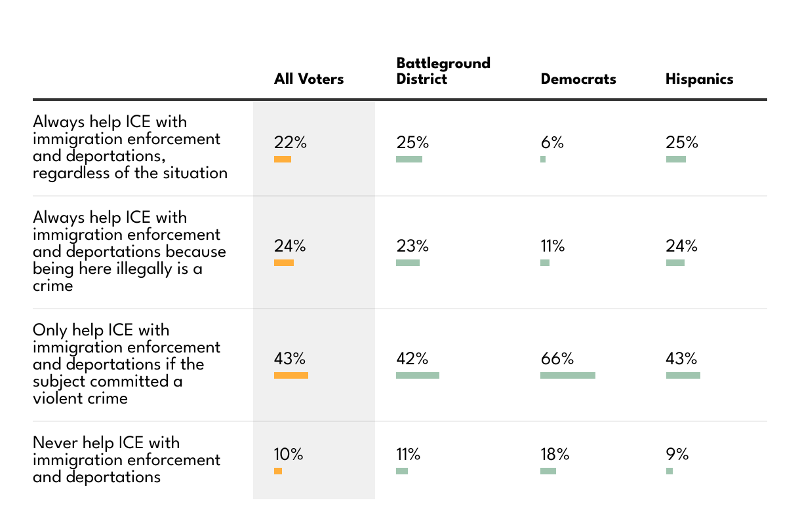Click the Democrats column header

click(578, 79)
